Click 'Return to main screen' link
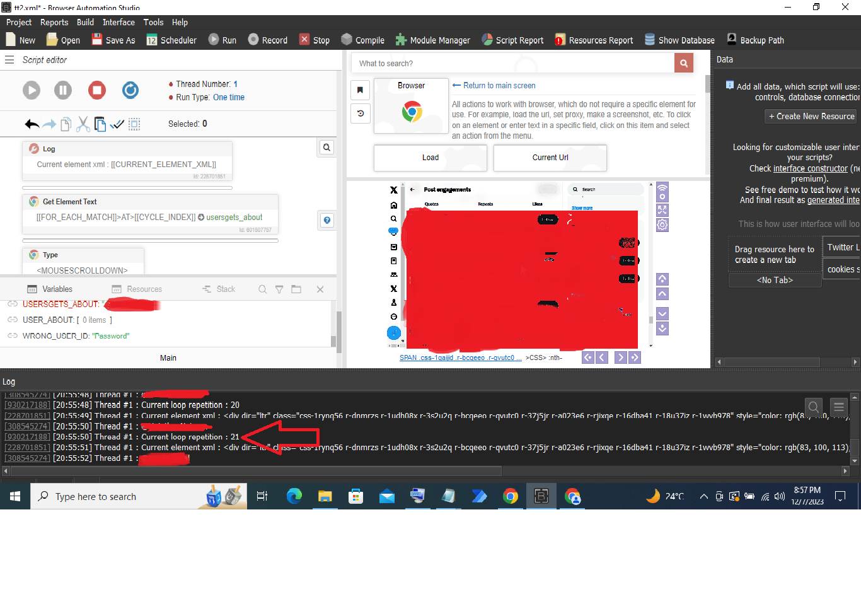 (x=499, y=86)
